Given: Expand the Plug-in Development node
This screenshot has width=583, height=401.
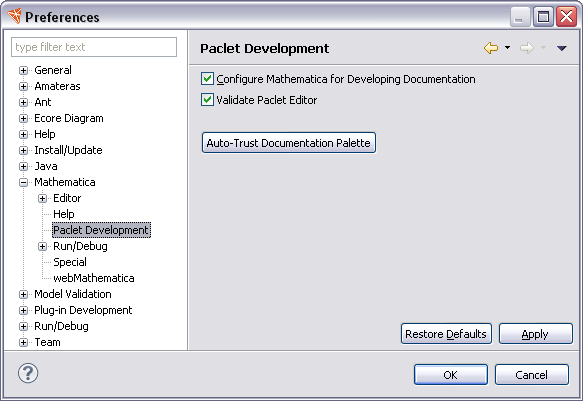Looking at the screenshot, I should tap(23, 310).
